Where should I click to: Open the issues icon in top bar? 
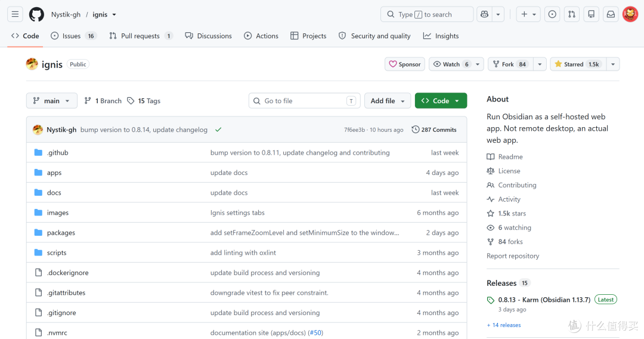pos(552,14)
